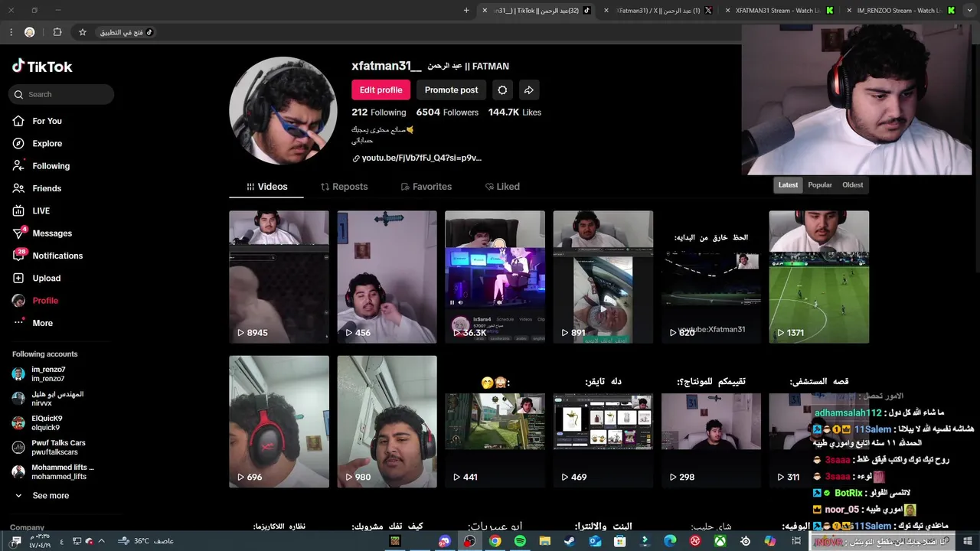Open the video with 891 views
The width and height of the screenshot is (980, 551).
tap(603, 277)
